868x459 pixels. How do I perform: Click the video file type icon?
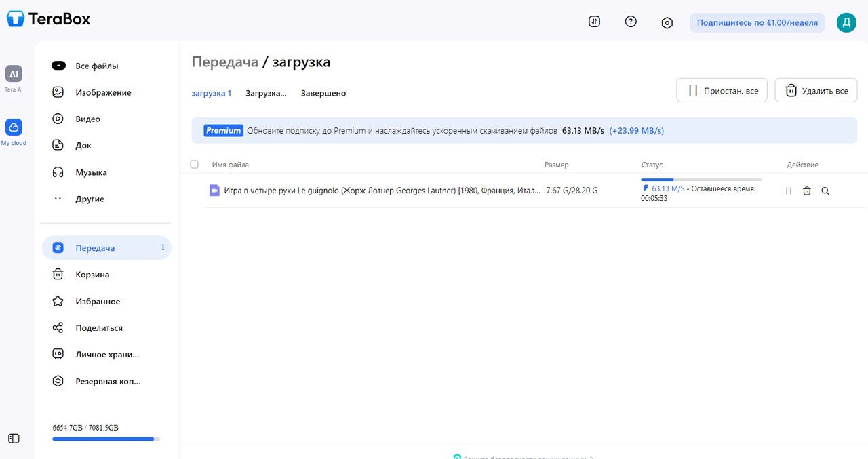click(x=214, y=191)
